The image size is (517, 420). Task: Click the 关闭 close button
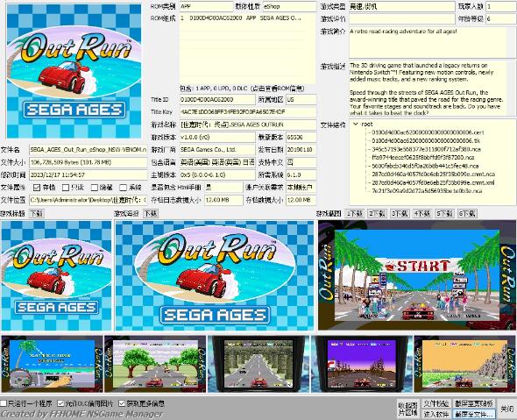point(506,409)
